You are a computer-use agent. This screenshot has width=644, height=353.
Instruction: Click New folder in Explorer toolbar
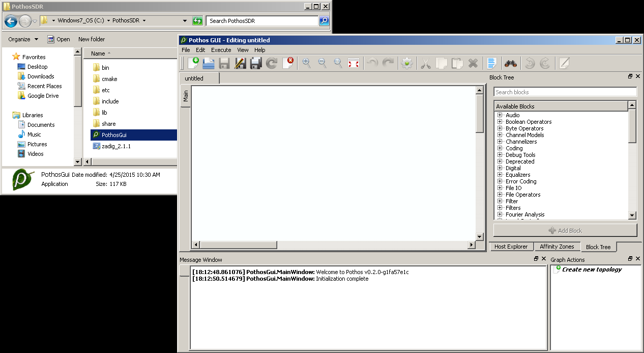tap(92, 39)
